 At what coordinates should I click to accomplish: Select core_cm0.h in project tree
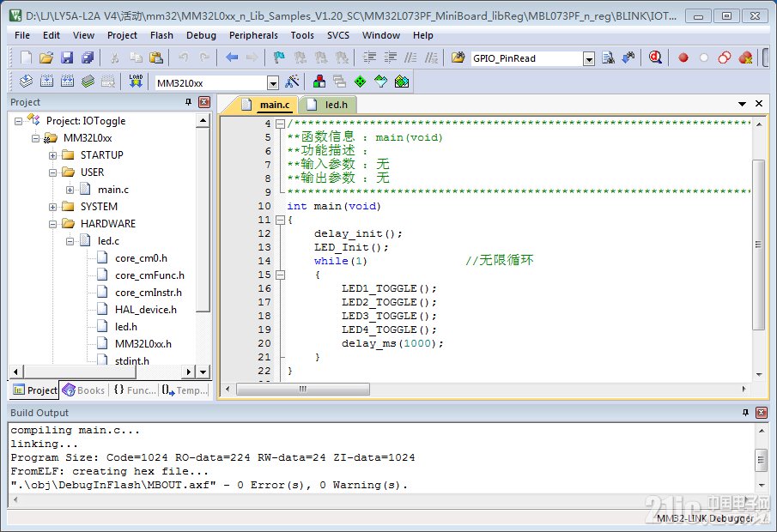141,258
